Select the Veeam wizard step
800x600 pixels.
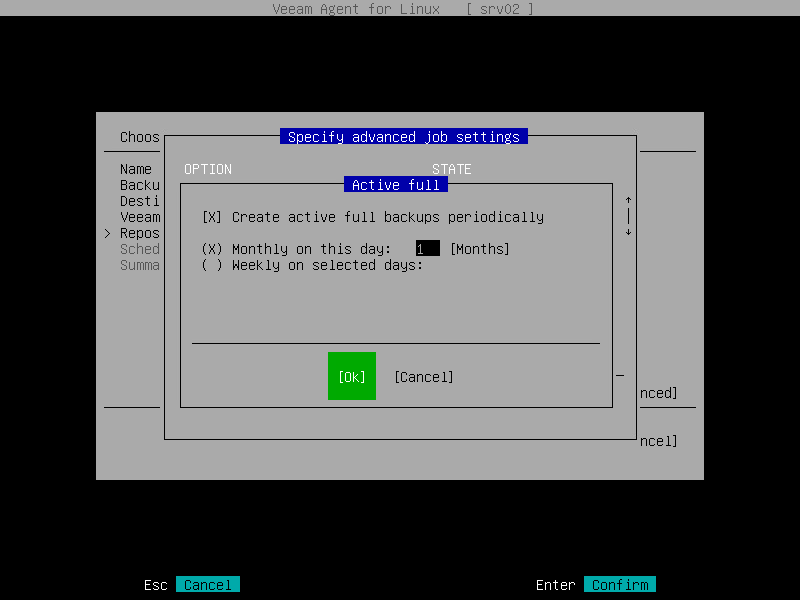[x=140, y=217]
